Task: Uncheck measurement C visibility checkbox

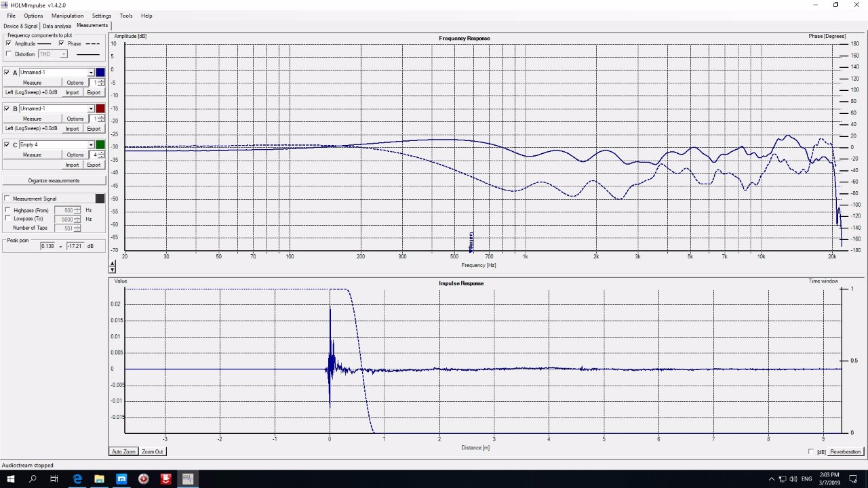Action: [7, 144]
